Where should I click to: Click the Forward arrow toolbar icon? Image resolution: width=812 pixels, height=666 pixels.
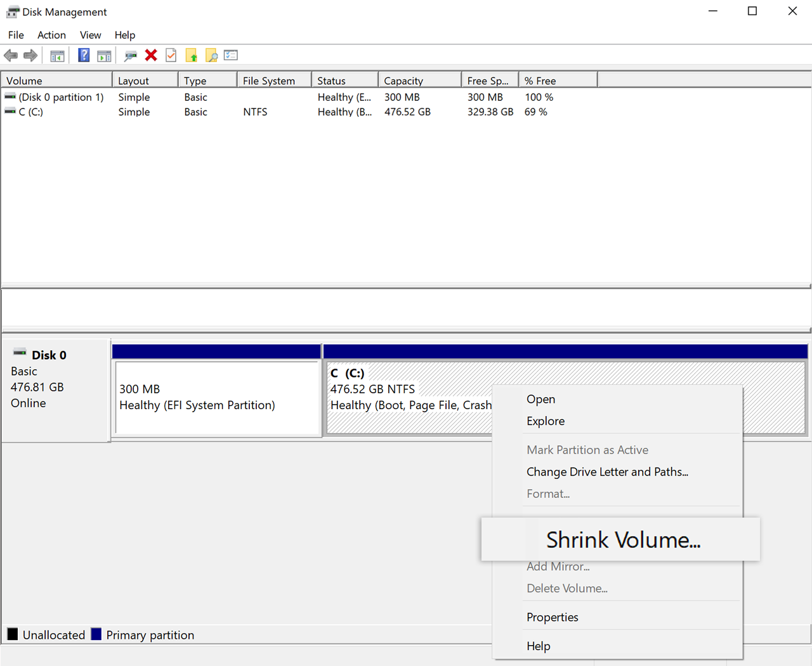(30, 56)
